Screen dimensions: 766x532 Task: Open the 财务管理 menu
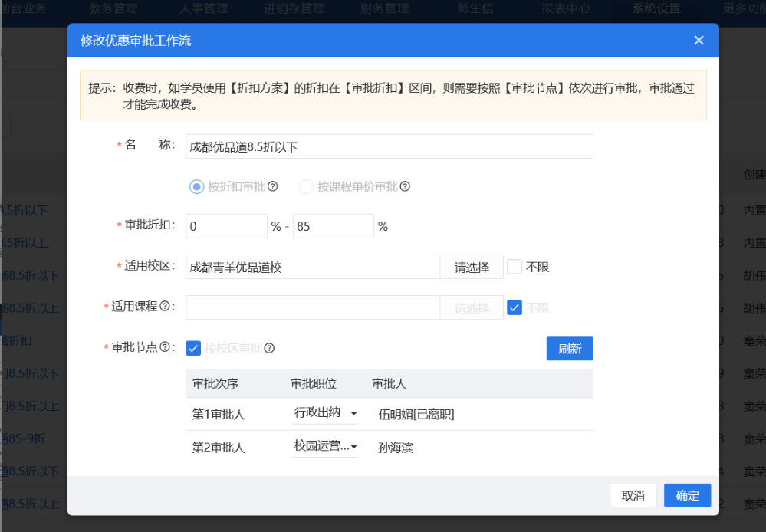[x=385, y=8]
